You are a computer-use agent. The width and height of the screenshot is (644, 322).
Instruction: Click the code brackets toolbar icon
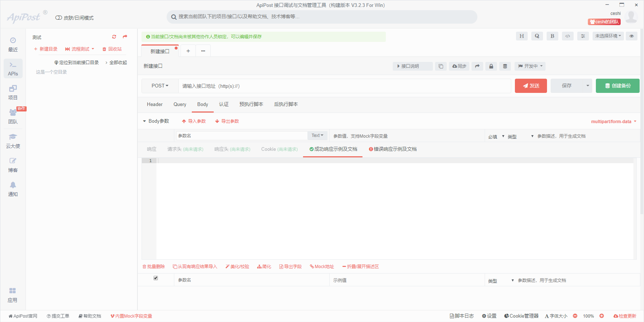click(x=568, y=36)
